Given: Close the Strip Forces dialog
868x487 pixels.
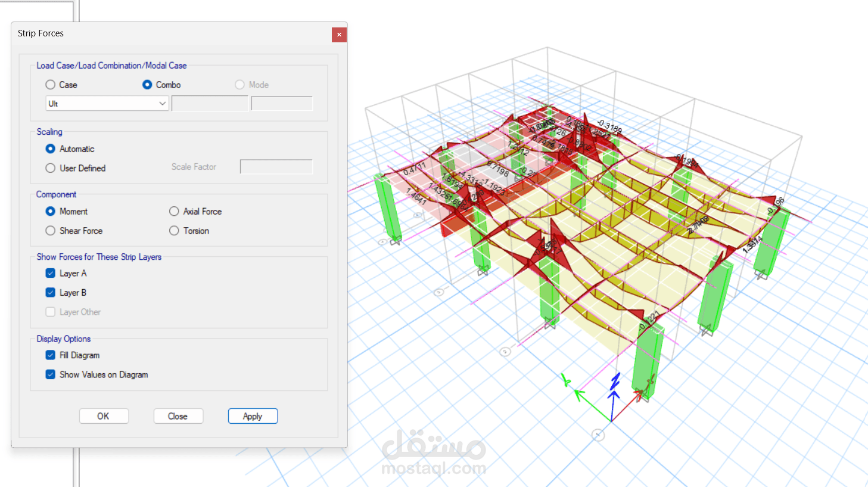Looking at the screenshot, I should click(x=339, y=35).
